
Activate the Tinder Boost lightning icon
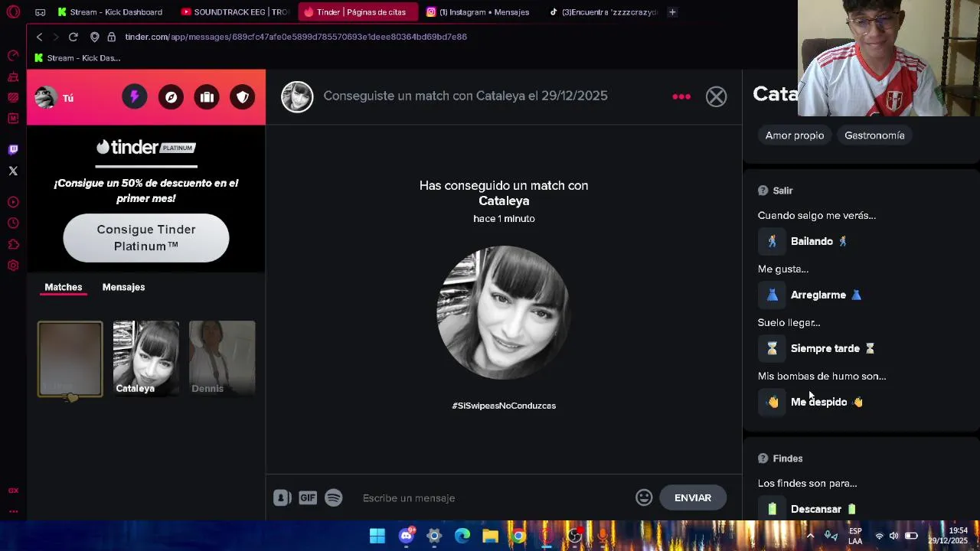(134, 97)
